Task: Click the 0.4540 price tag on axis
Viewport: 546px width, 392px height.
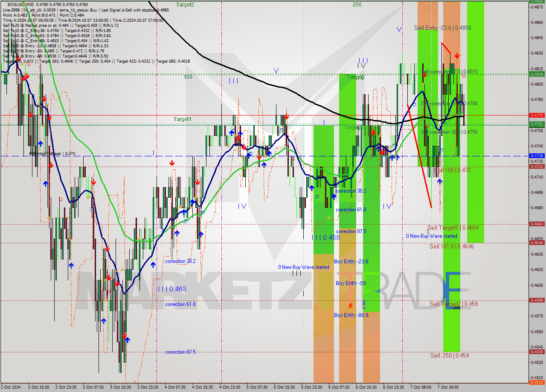Action: [537, 352]
